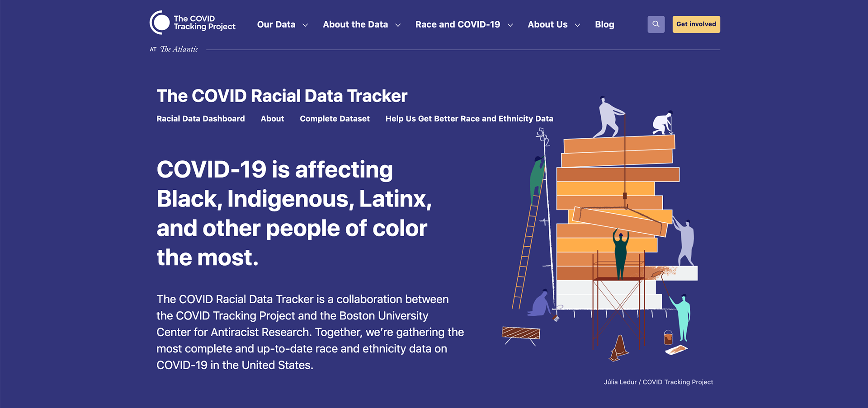This screenshot has height=408, width=868.
Task: Open the Race and COVID-19 menu
Action: 458,24
